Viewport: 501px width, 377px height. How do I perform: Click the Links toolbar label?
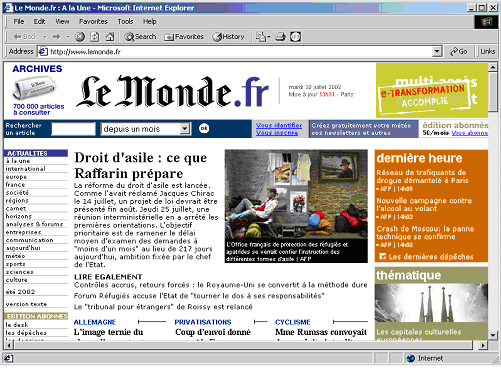(488, 52)
